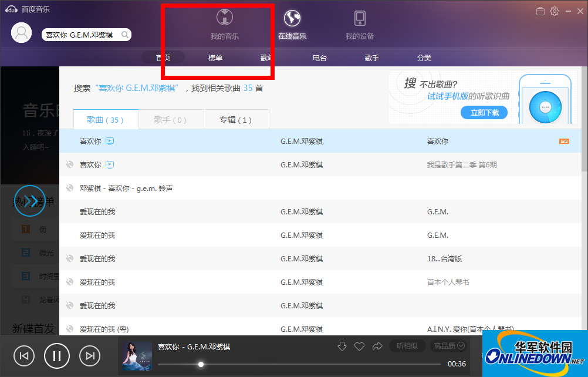Open 我的音乐 section icon
Image resolution: width=588 pixels, height=377 pixels.
225,17
